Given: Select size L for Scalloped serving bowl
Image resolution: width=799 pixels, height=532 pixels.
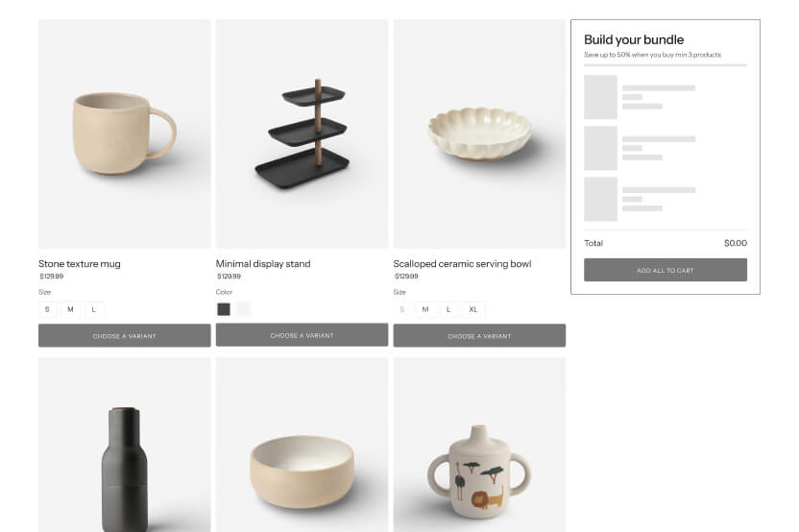Looking at the screenshot, I should (448, 309).
